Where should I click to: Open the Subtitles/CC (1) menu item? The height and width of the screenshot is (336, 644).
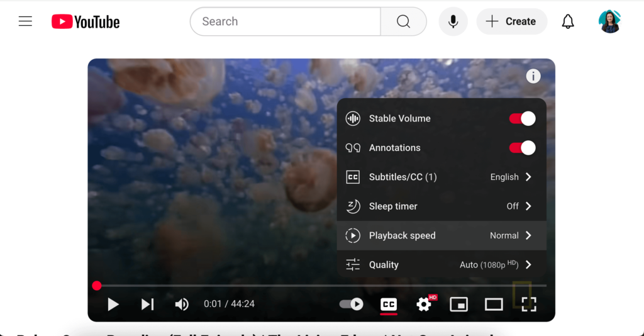(x=441, y=177)
